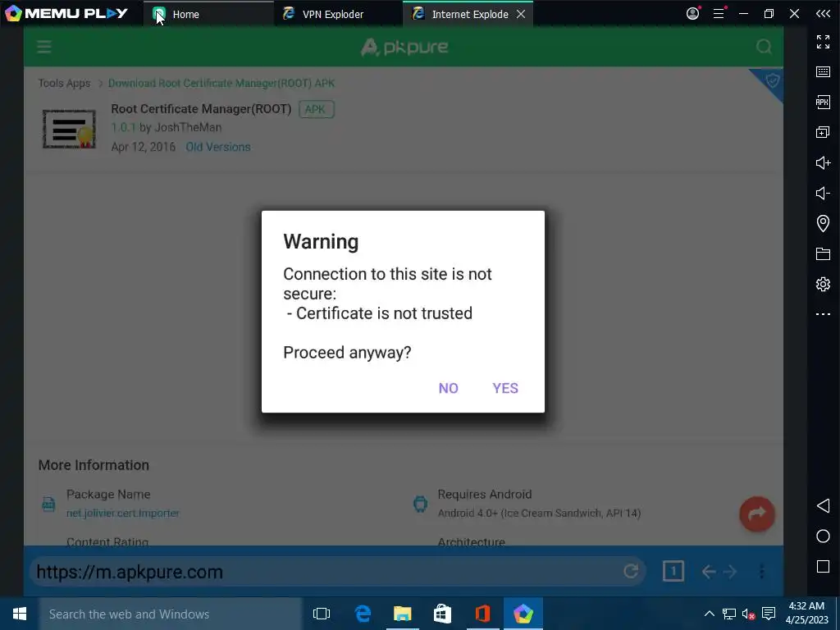Viewport: 840px width, 630px height.
Task: Click YES in the Warning dialog
Action: pos(505,388)
